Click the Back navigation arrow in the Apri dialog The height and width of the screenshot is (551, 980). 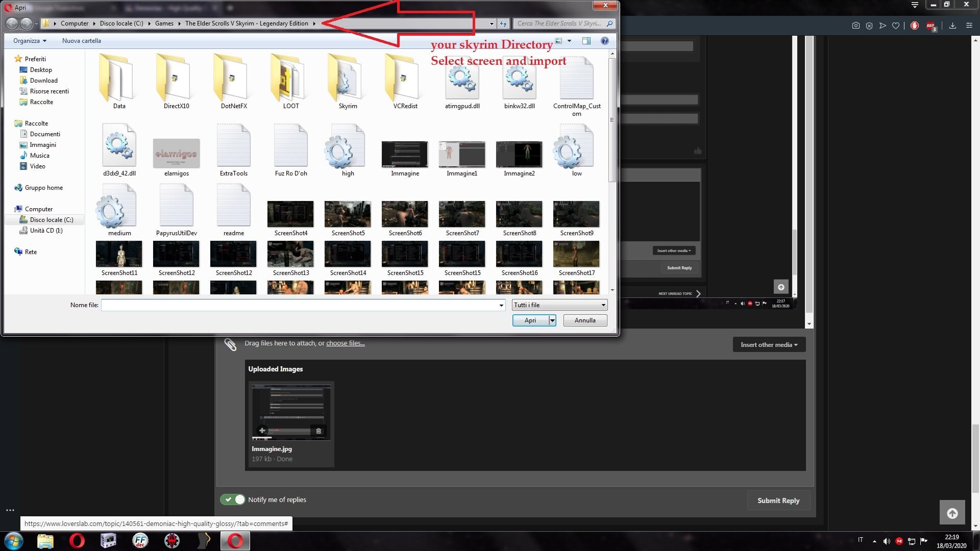point(12,23)
